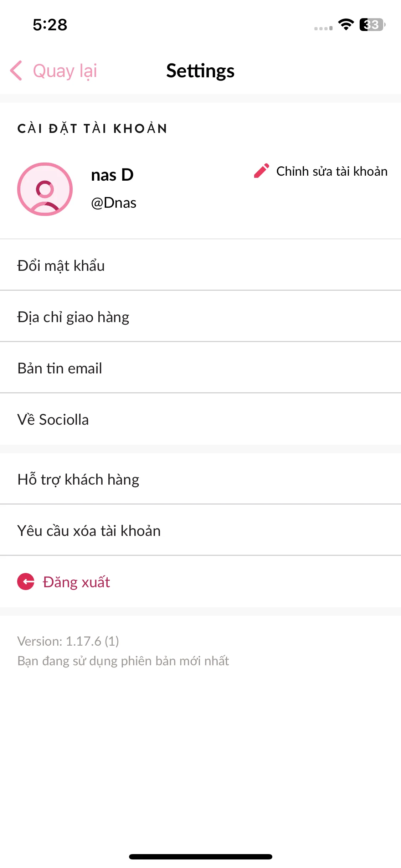The height and width of the screenshot is (868, 401).
Task: Tap the @Dnas handle text
Action: [x=114, y=203]
